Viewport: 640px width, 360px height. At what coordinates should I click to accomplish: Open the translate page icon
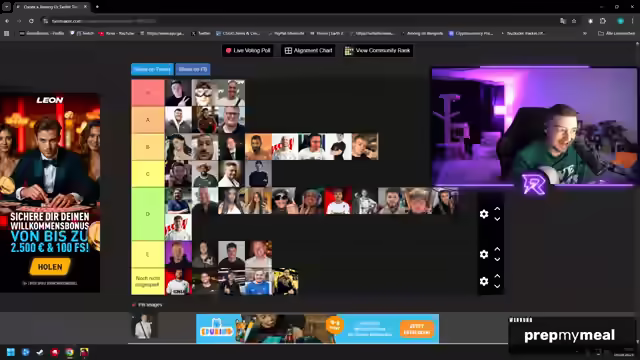pos(563,21)
